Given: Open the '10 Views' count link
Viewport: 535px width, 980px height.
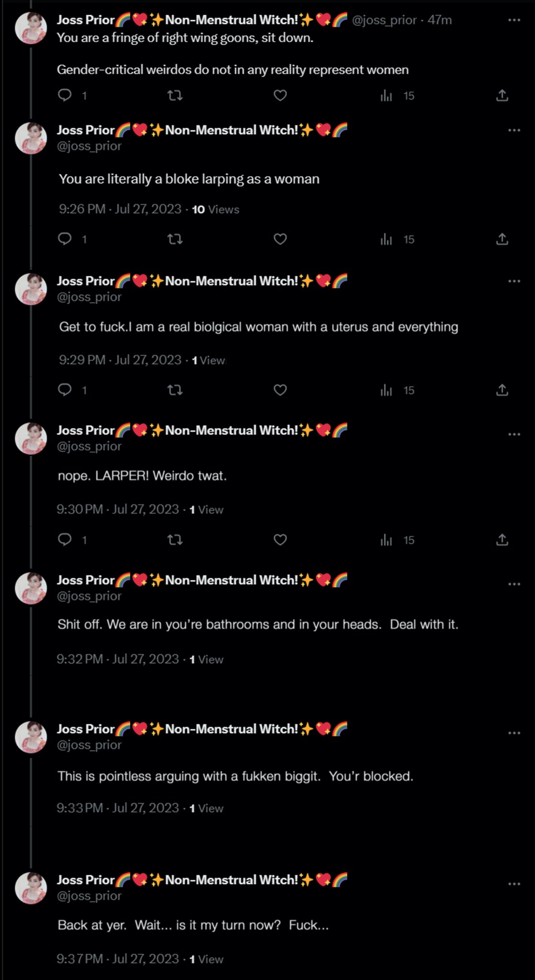Looking at the screenshot, I should 216,210.
